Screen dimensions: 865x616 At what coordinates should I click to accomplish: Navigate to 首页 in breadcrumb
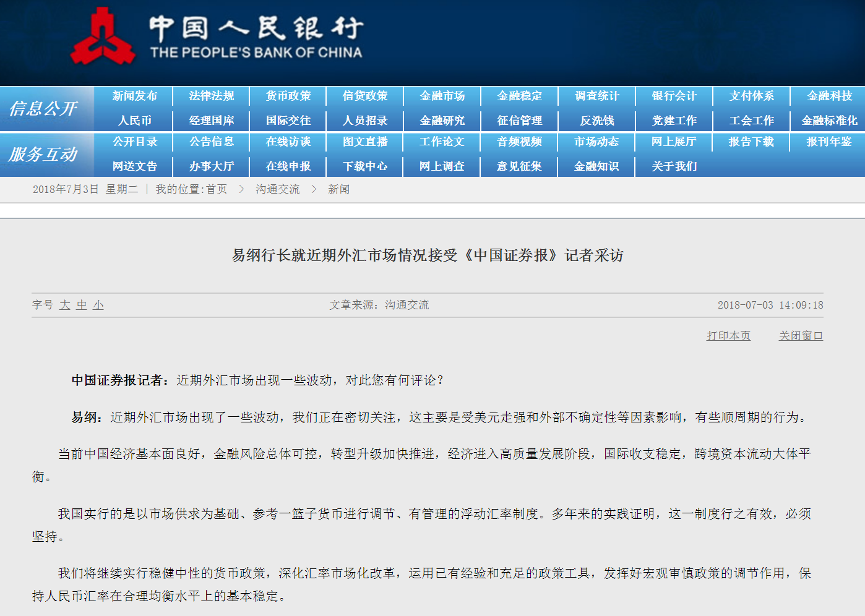217,189
